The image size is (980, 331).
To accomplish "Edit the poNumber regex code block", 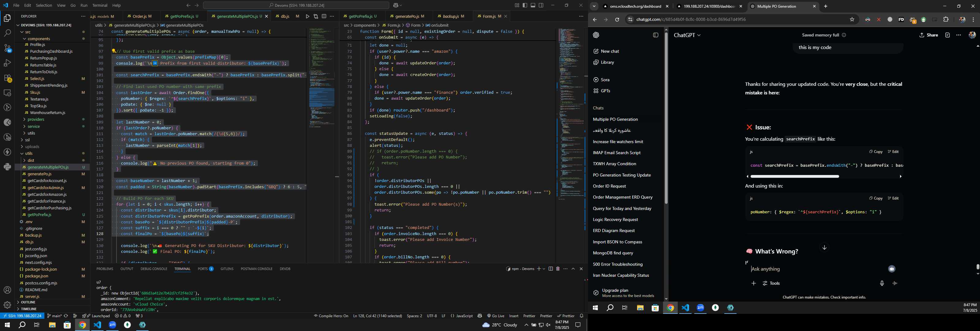I will [x=893, y=198].
